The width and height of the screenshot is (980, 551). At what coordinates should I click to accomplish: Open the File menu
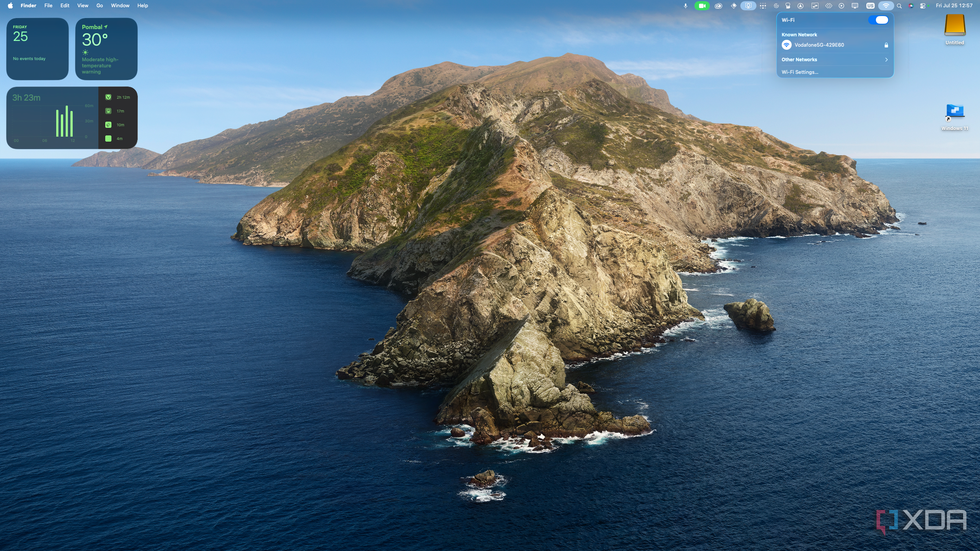[x=48, y=5]
